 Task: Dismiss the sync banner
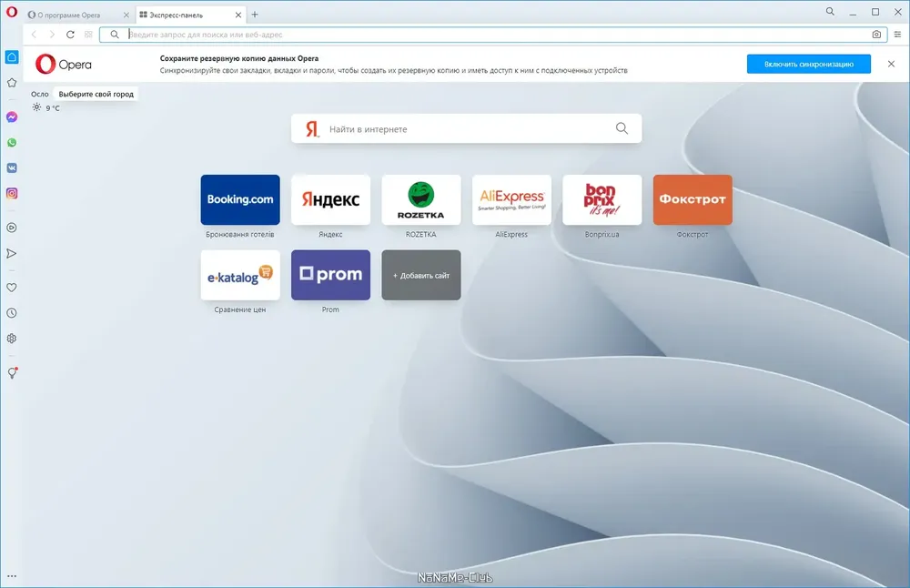(891, 64)
